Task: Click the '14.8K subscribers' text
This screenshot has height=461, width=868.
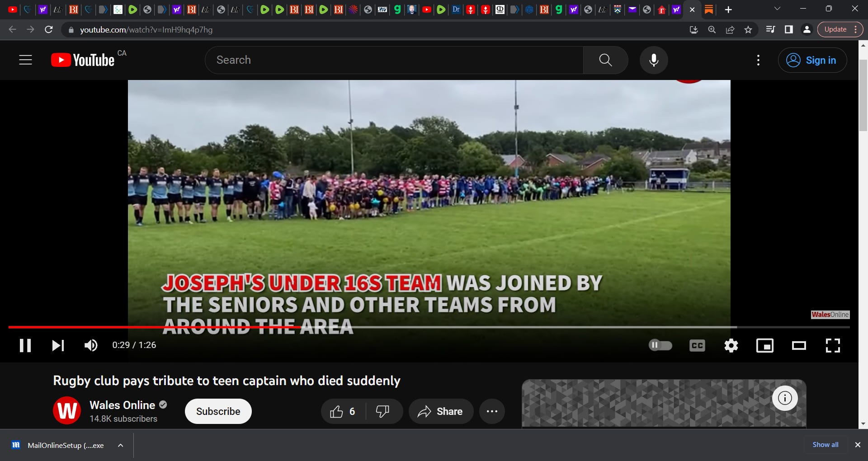Action: point(123,419)
